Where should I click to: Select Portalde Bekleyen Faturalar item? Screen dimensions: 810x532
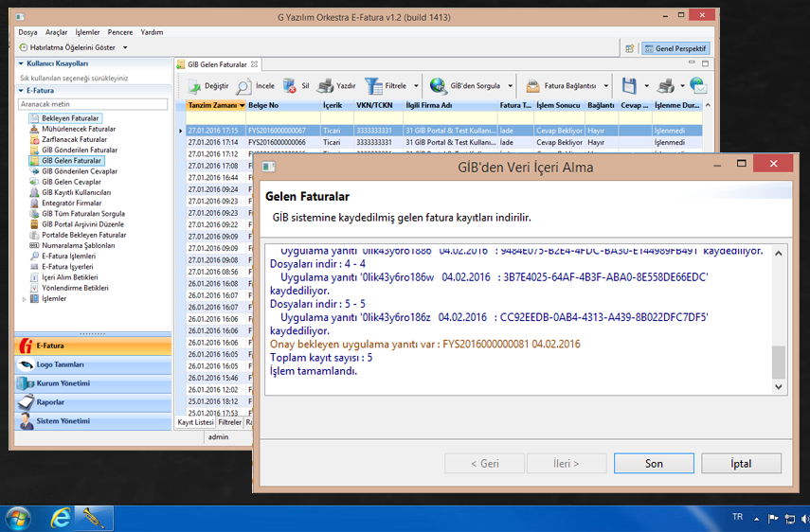click(83, 235)
